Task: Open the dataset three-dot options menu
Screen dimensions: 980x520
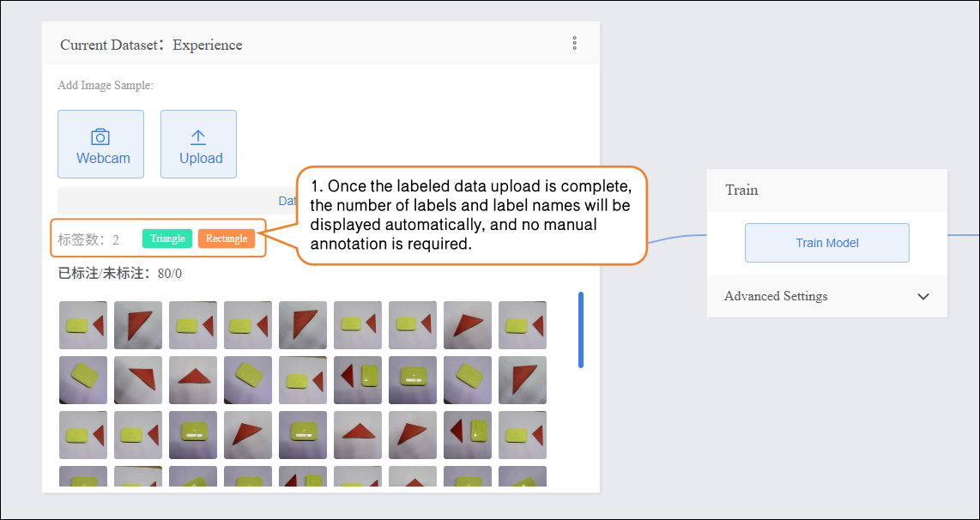Action: point(574,43)
